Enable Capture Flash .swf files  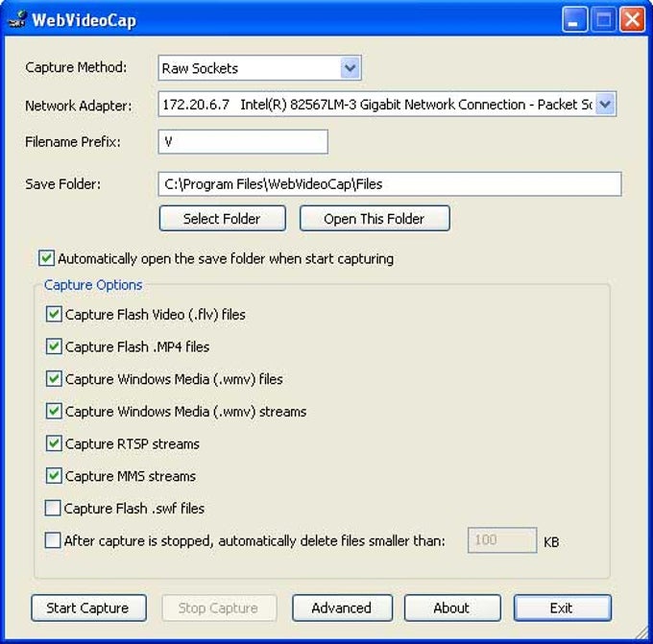53,509
